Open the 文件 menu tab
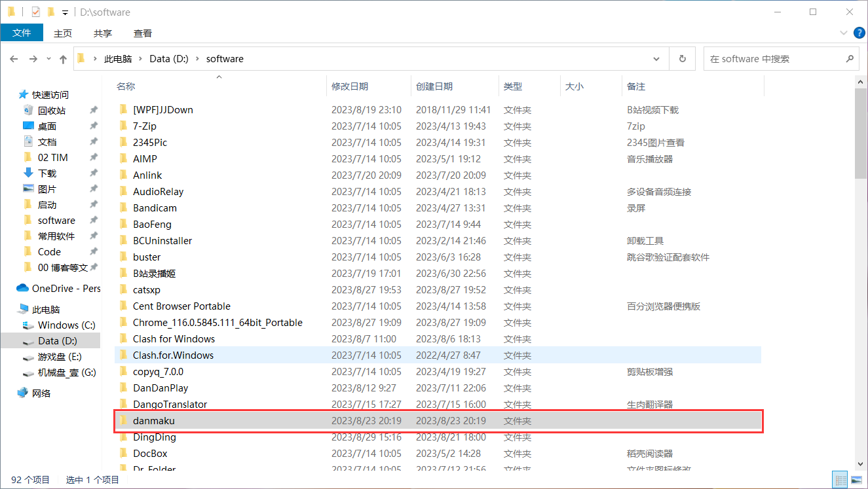The height and width of the screenshot is (489, 868). 22,33
